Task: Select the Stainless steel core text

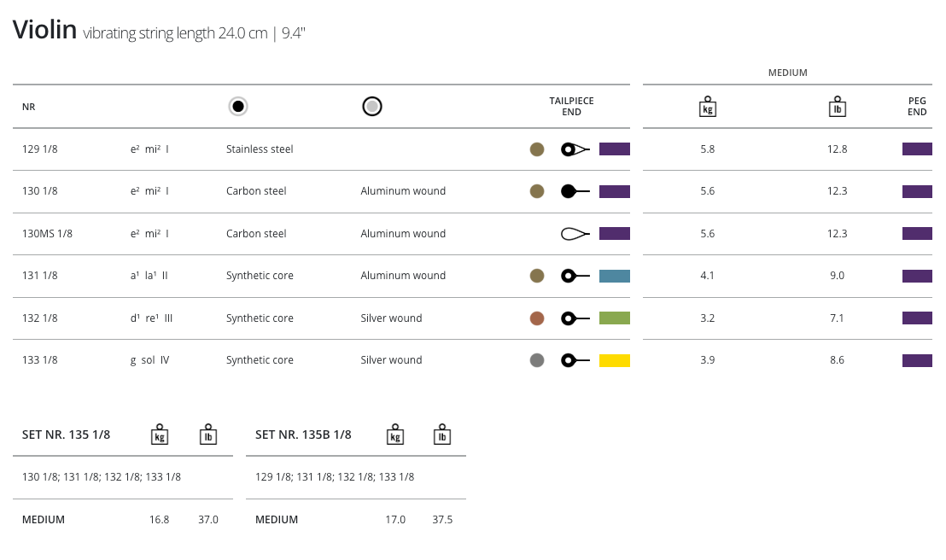Action: click(x=260, y=149)
